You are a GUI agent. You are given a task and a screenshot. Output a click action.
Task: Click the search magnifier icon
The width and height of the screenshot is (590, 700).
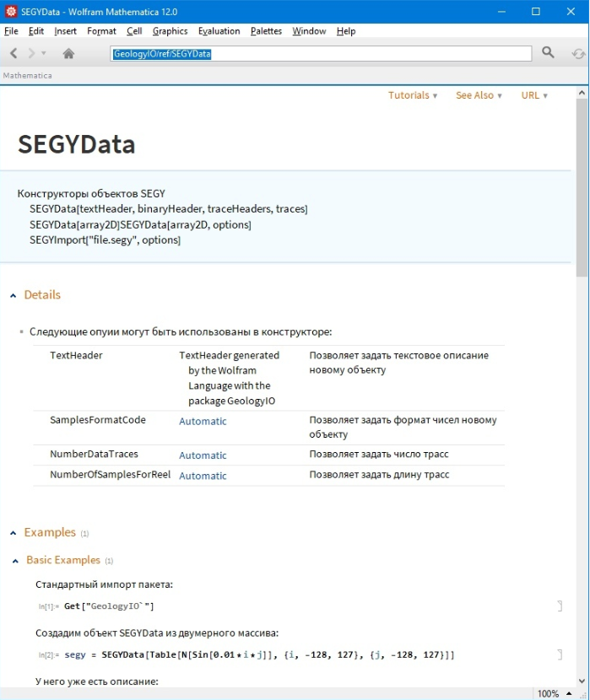point(548,52)
